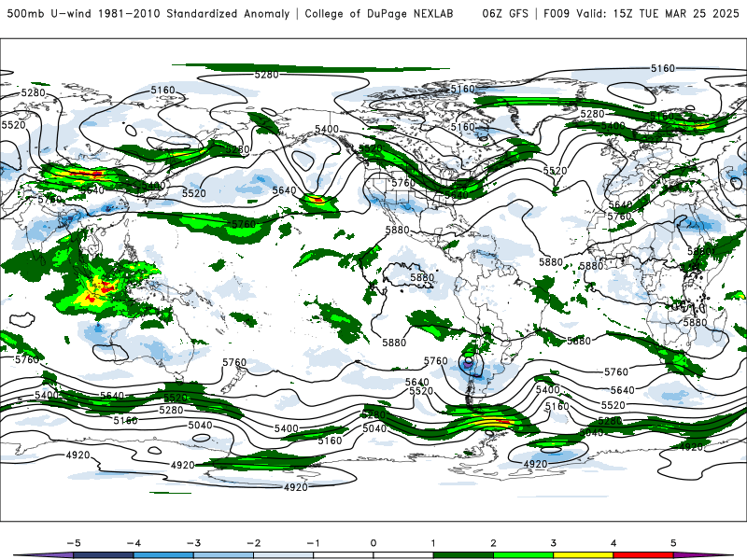Screen dimensions: 747x560
Task: Pick the bright green swatch between 2 and 3
Action: click(523, 555)
